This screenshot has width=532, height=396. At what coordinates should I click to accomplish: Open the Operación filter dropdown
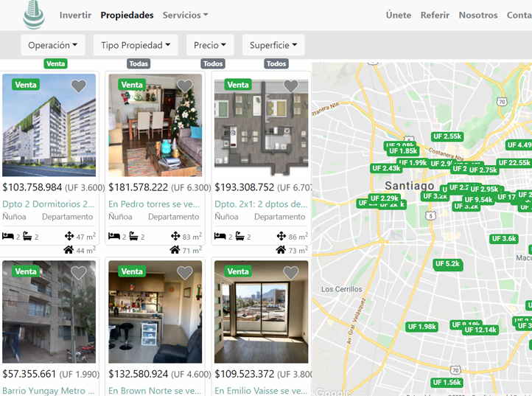point(53,45)
